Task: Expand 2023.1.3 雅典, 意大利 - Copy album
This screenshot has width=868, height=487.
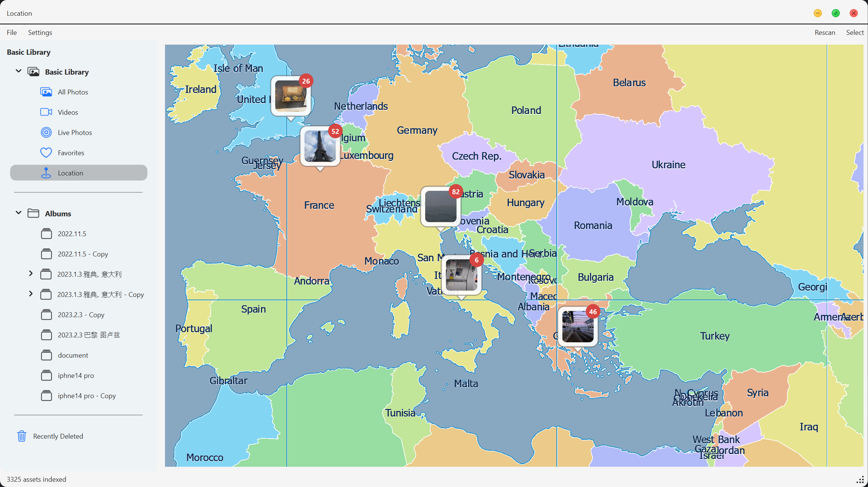Action: pyautogui.click(x=31, y=294)
